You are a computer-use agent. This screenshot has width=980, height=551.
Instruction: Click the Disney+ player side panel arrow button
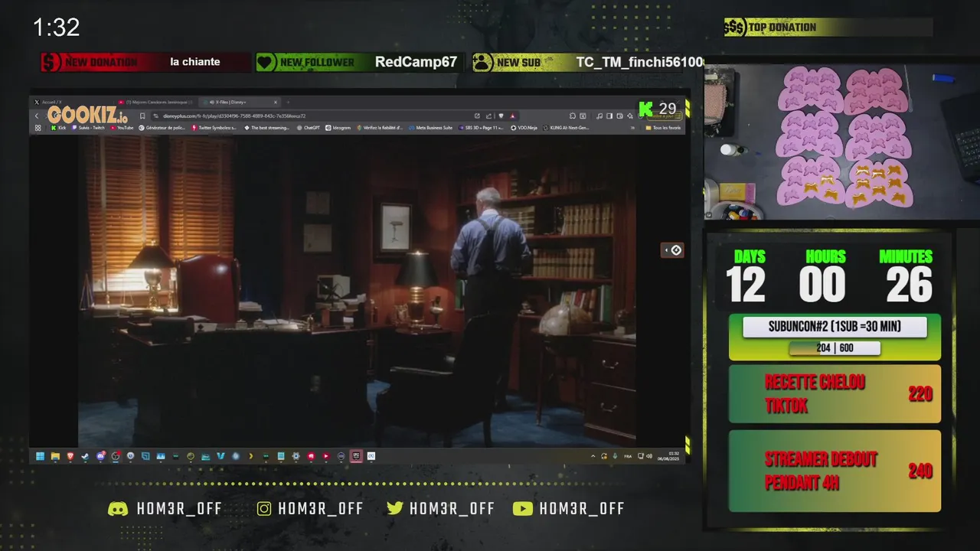point(672,250)
